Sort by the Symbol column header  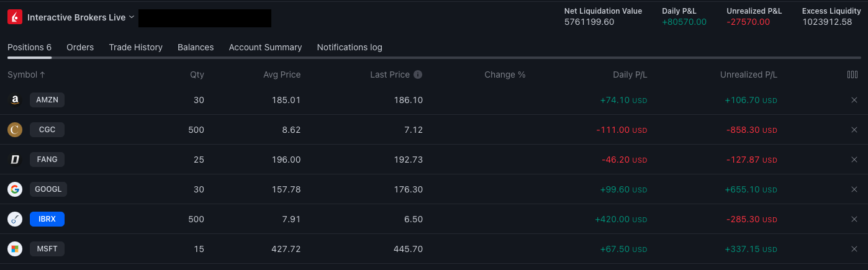tap(26, 74)
